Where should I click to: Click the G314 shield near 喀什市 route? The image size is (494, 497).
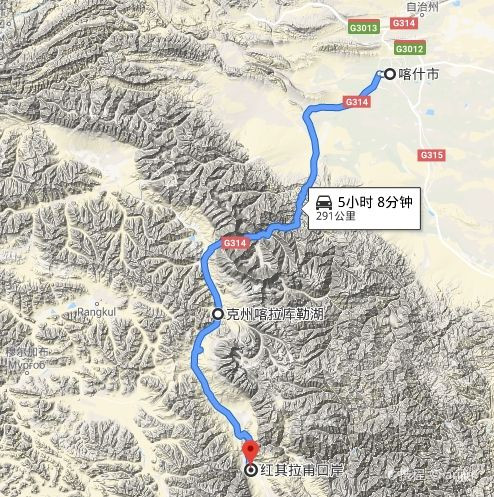pos(357,102)
